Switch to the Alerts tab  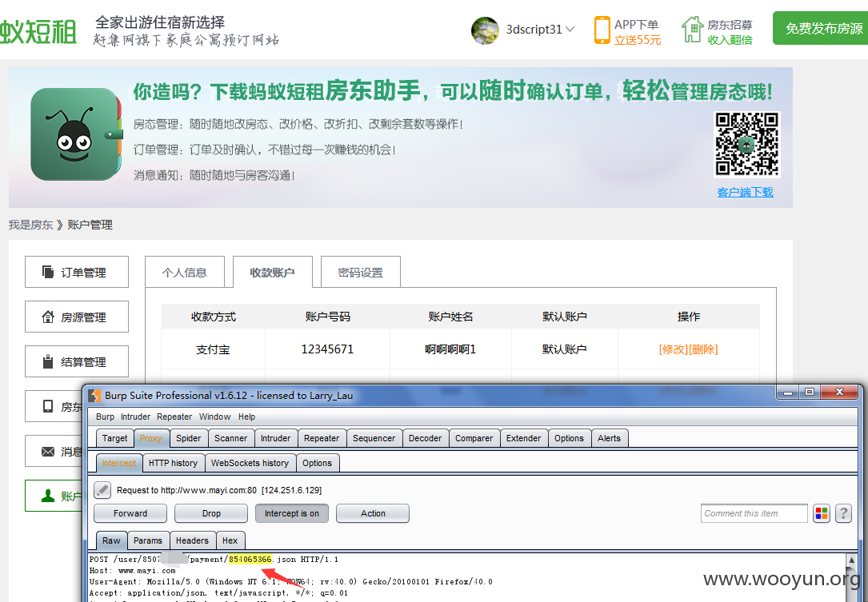coord(610,437)
